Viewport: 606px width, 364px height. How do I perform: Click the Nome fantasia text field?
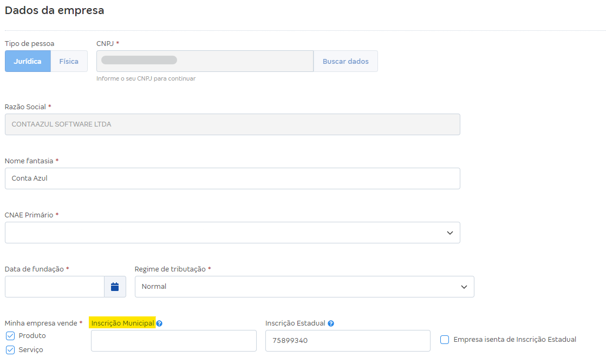click(x=232, y=178)
